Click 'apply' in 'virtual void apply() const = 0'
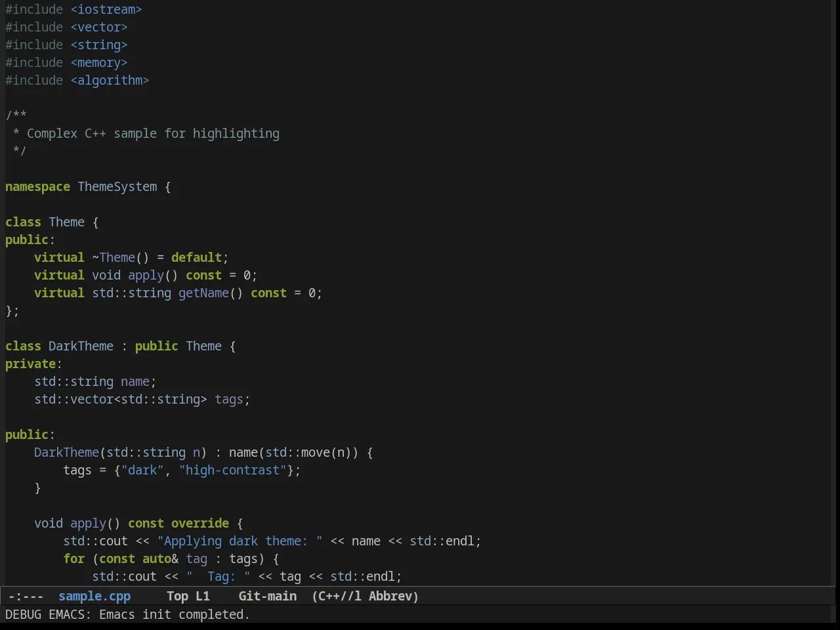This screenshot has width=840, height=630. (x=146, y=275)
